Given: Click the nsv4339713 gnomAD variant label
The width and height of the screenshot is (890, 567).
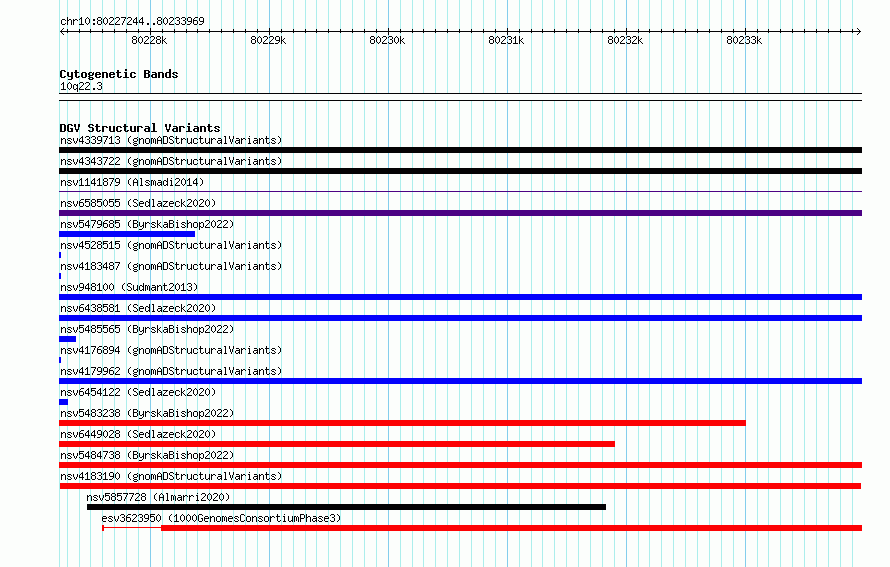Looking at the screenshot, I should click(x=171, y=140).
